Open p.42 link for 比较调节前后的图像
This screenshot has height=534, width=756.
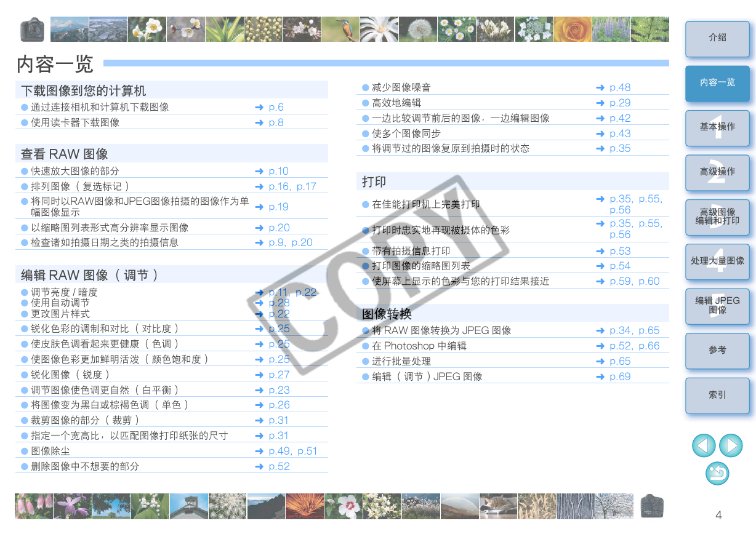click(x=620, y=118)
